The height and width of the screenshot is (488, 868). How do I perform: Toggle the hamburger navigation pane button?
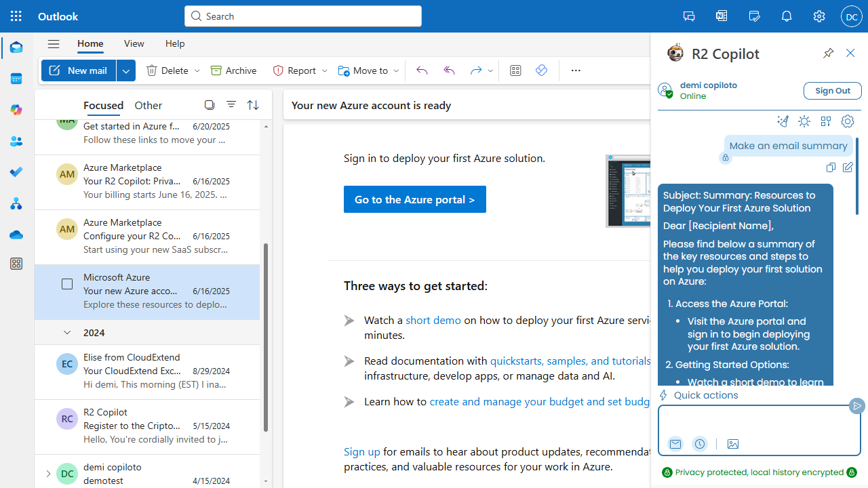[x=54, y=43]
